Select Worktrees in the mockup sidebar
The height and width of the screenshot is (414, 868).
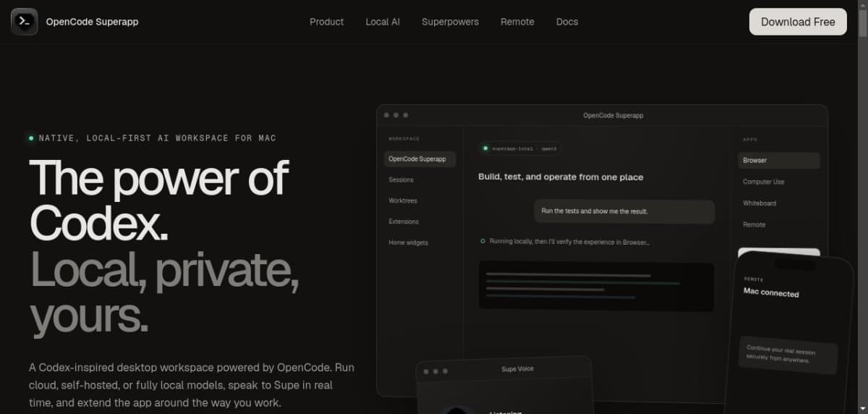tap(403, 200)
